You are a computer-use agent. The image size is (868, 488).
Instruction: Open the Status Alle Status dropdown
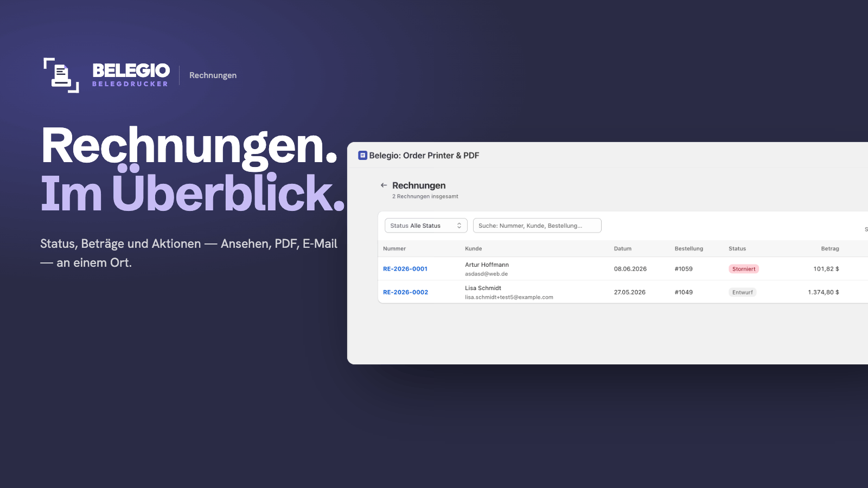(x=426, y=226)
